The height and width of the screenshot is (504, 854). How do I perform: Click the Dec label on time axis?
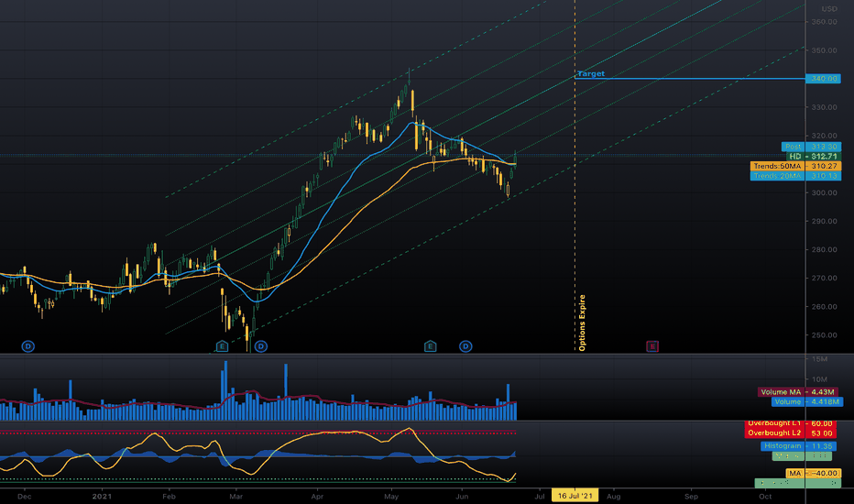coord(24,497)
